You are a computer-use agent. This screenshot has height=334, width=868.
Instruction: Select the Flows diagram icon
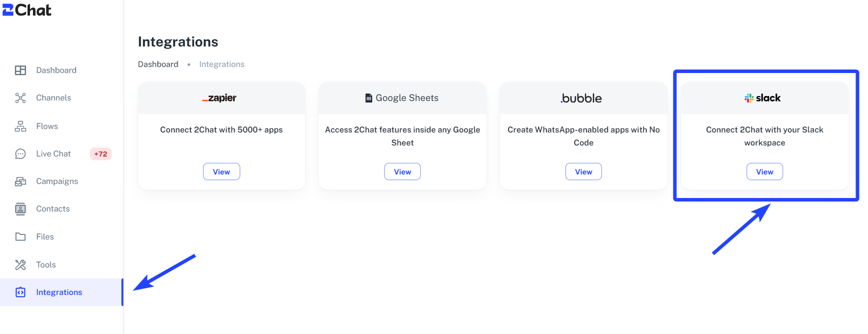click(x=21, y=126)
